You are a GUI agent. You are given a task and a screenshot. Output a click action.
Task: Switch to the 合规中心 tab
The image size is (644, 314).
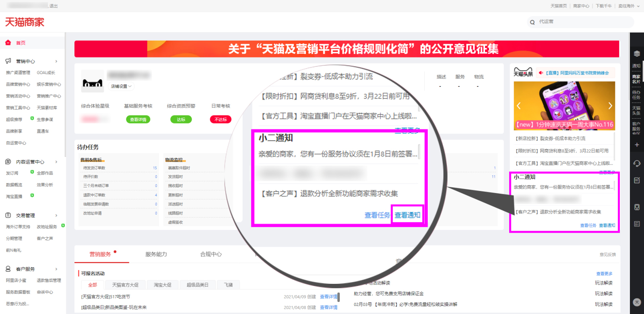point(211,254)
